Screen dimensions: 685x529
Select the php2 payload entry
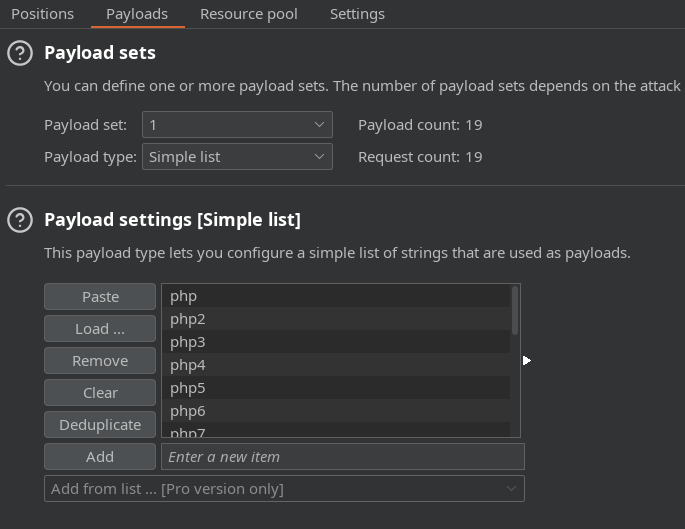click(x=336, y=319)
